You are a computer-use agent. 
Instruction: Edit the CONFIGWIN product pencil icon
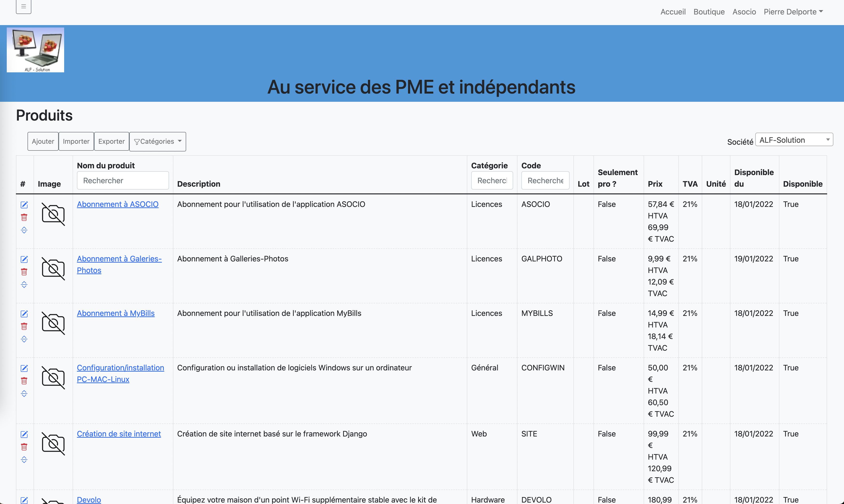pyautogui.click(x=24, y=368)
